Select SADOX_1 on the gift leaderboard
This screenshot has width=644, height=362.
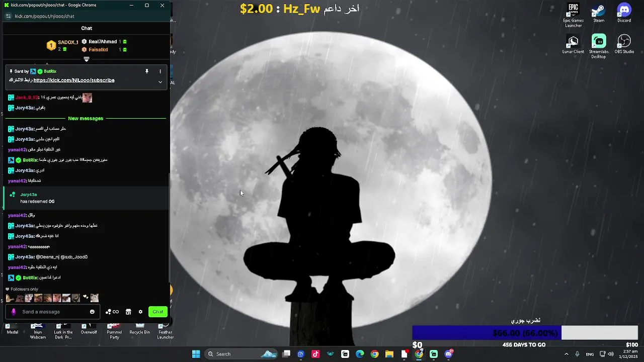(x=63, y=45)
